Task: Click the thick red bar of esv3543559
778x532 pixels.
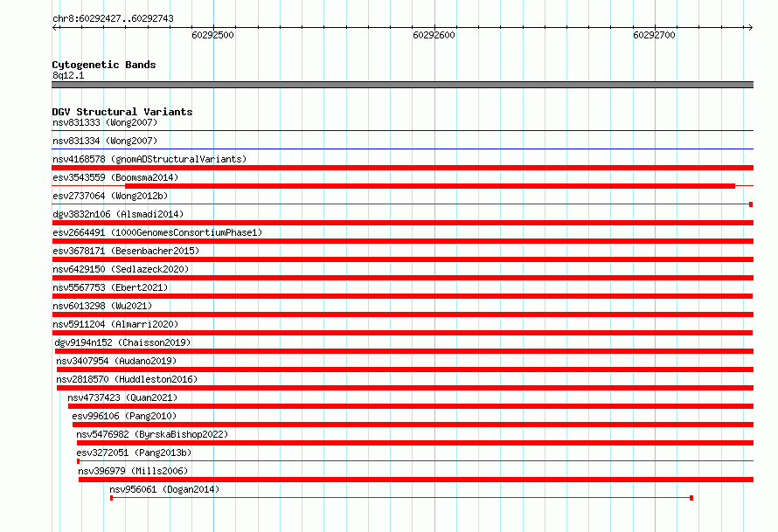Action: pos(430,186)
